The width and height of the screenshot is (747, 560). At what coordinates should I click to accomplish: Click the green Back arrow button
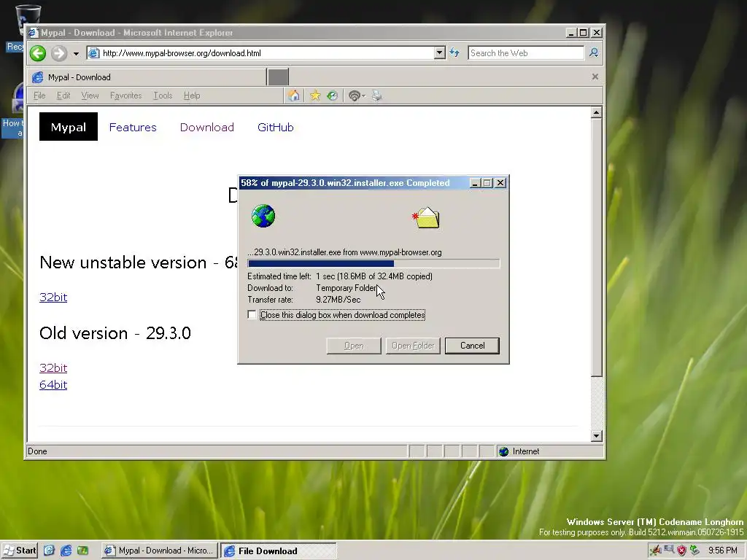(x=38, y=52)
